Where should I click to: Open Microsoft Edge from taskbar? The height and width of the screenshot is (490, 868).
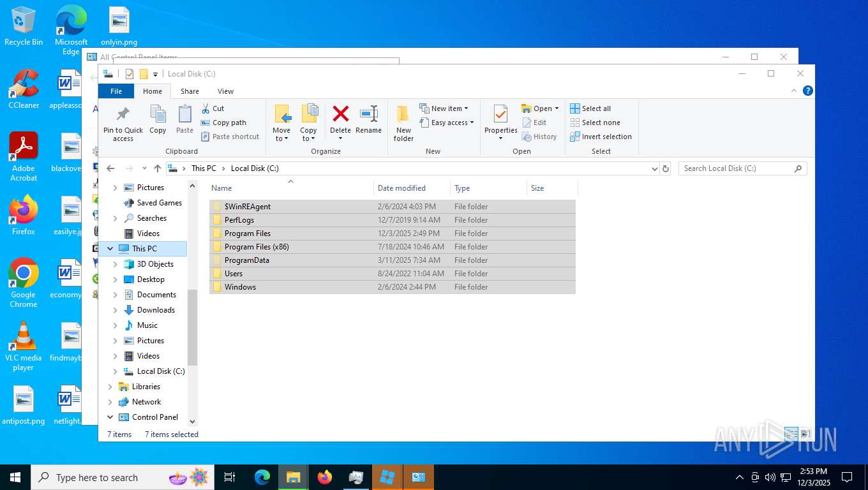262,477
